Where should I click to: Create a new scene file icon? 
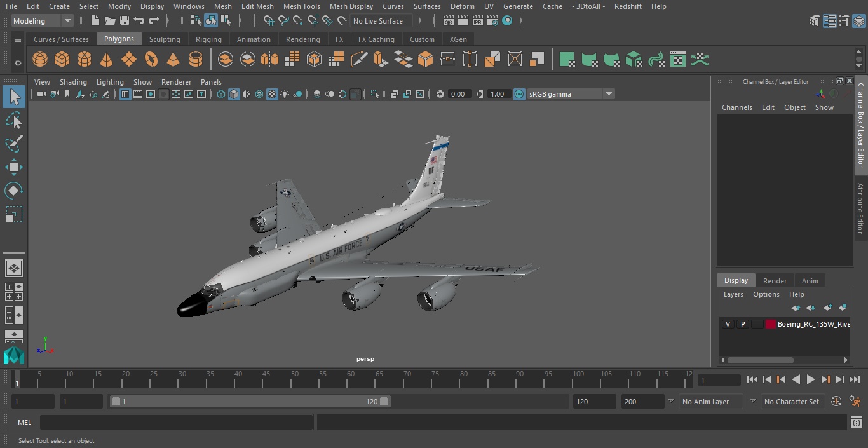[95, 21]
